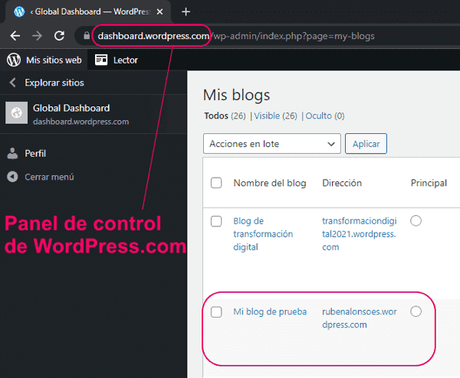Screen dimensions: 460x378
Task: Click the Global Dashboard site title
Action: point(71,108)
